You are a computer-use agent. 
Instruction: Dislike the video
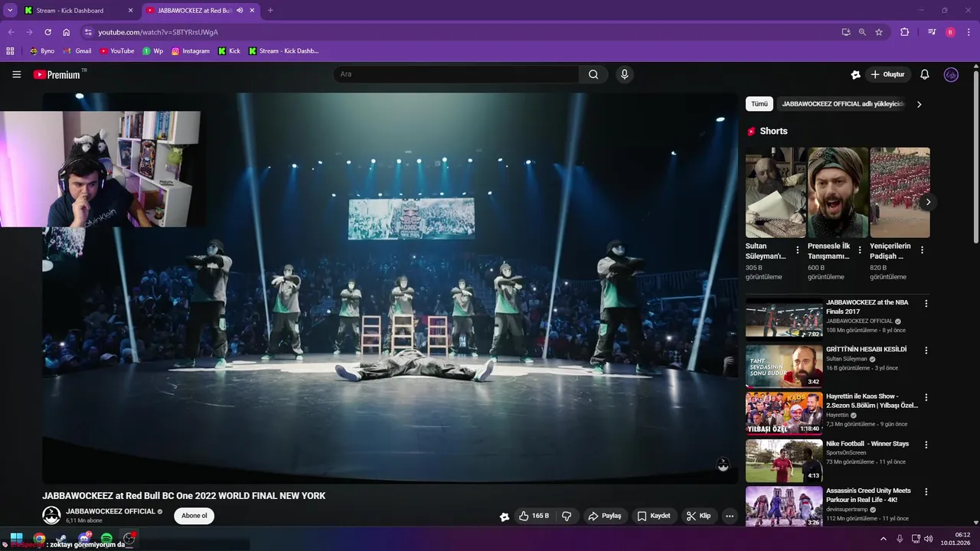pos(567,516)
